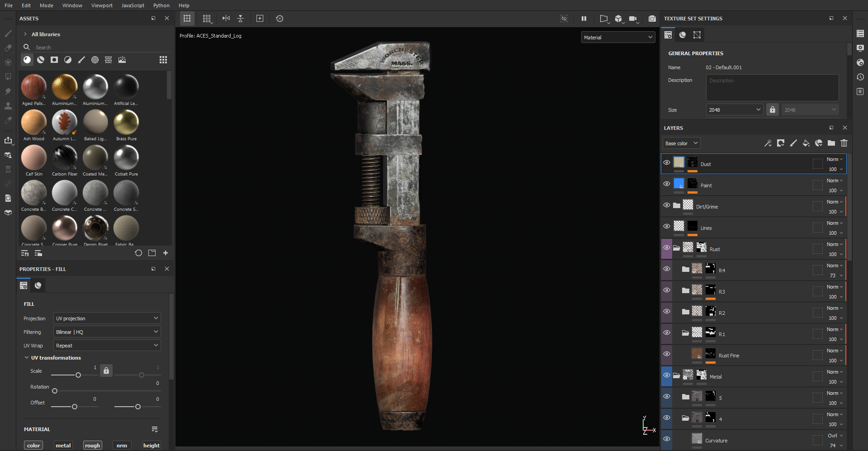Image resolution: width=868 pixels, height=451 pixels.
Task: Toggle the color material channel button
Action: pyautogui.click(x=33, y=446)
